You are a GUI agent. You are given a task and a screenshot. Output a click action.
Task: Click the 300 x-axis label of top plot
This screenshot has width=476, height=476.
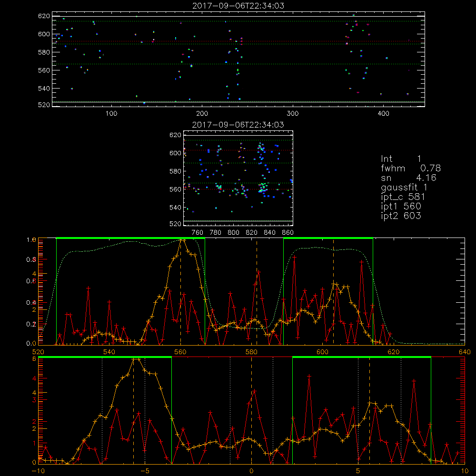tap(293, 114)
